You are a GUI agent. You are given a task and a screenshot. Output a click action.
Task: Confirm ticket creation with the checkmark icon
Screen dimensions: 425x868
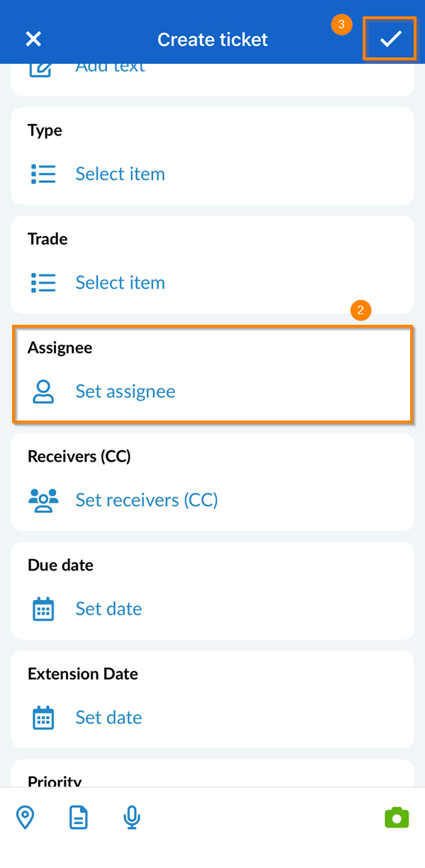click(389, 39)
